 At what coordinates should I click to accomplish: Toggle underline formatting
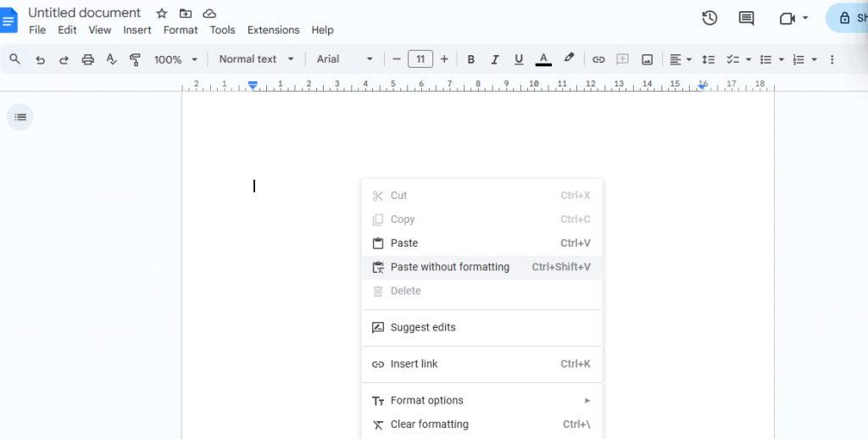(519, 59)
